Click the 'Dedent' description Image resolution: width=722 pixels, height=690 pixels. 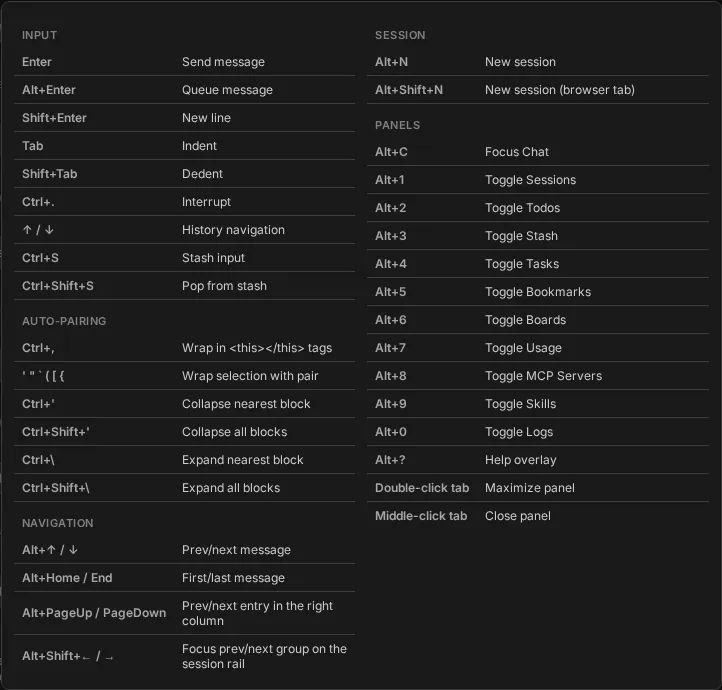point(202,174)
